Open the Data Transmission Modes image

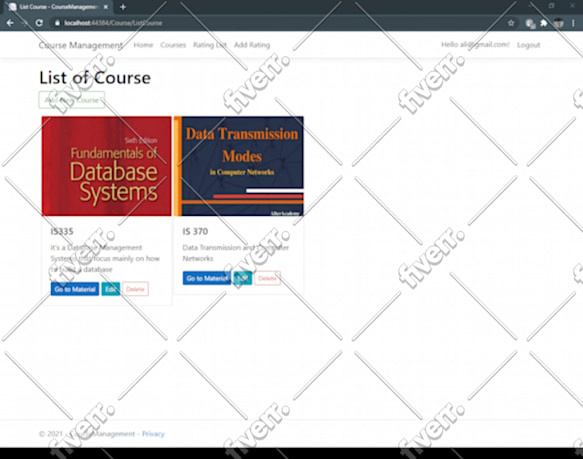click(239, 166)
